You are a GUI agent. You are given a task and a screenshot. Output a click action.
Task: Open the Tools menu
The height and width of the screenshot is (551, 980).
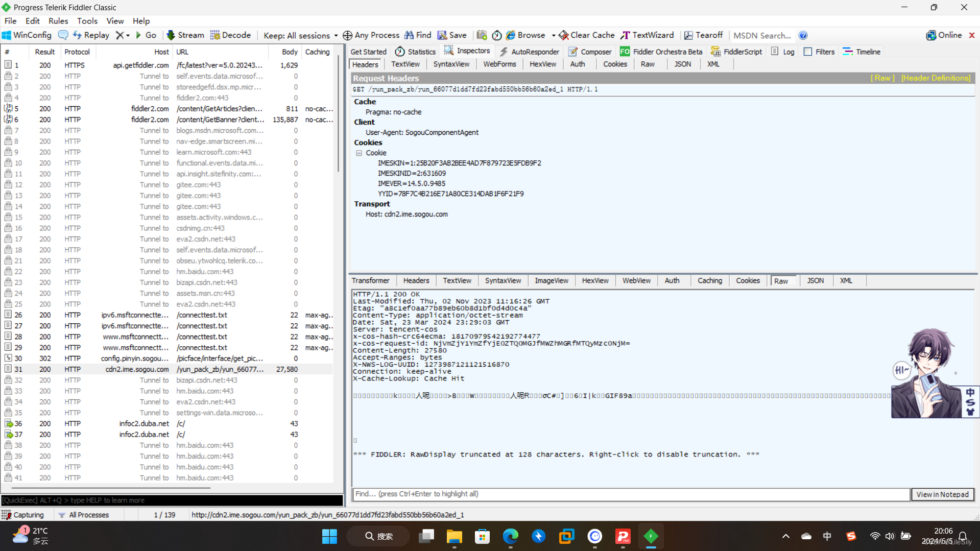(x=87, y=21)
